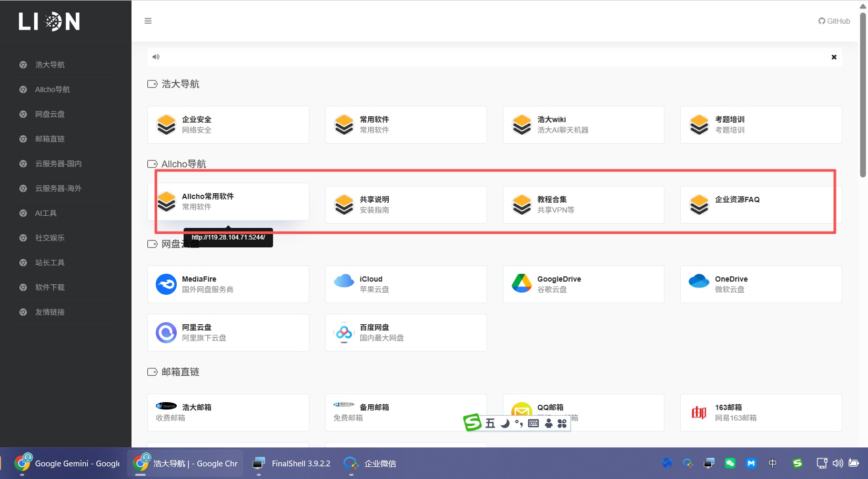Open the 教程合集 card
This screenshot has height=479, width=868.
tap(583, 205)
